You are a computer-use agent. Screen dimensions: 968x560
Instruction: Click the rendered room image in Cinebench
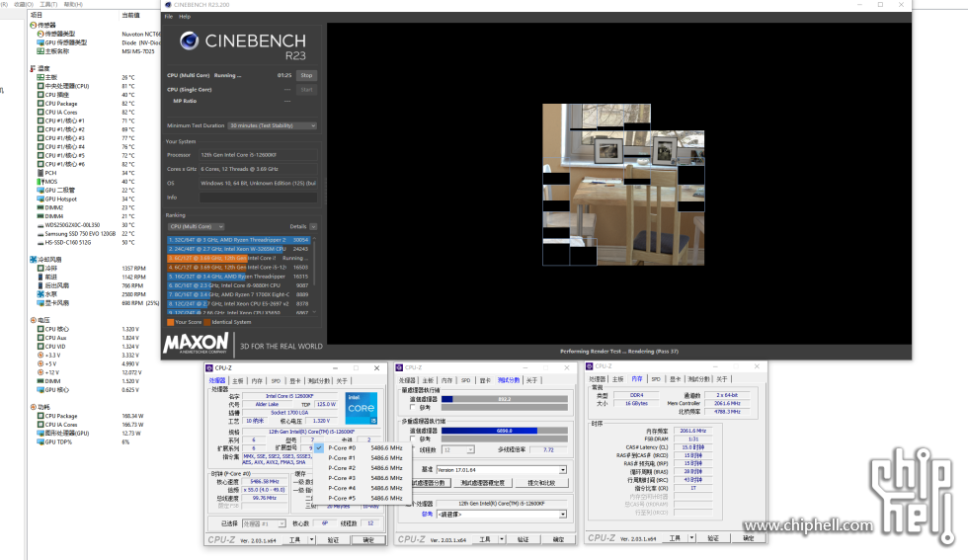point(623,185)
